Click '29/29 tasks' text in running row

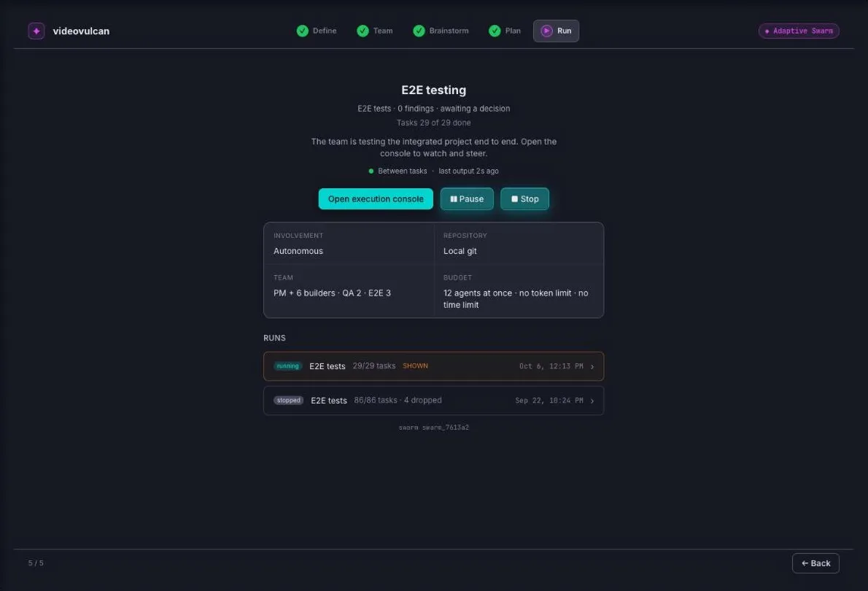pyautogui.click(x=373, y=366)
